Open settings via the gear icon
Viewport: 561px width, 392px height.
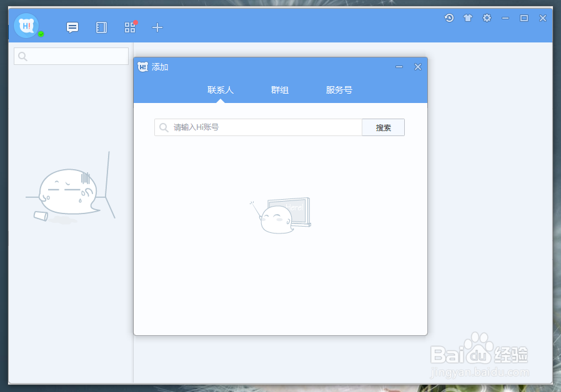tap(487, 18)
